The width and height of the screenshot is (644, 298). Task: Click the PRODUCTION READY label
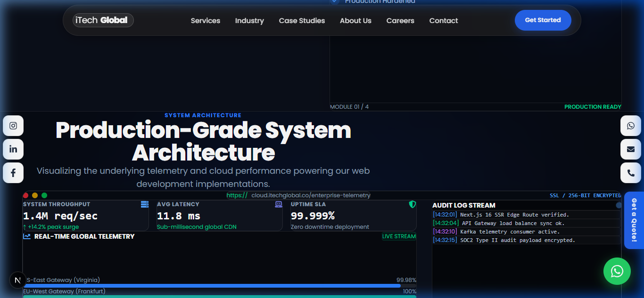pyautogui.click(x=593, y=107)
